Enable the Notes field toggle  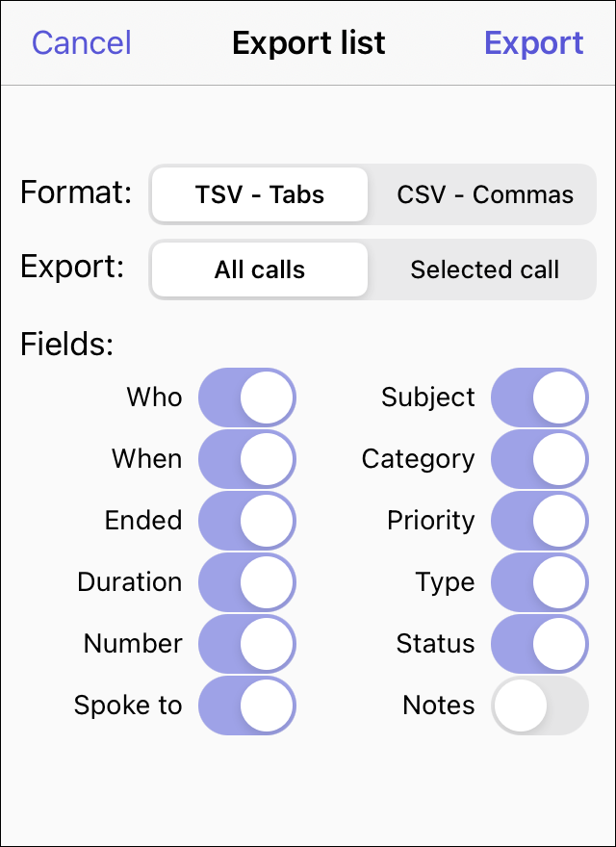[539, 706]
